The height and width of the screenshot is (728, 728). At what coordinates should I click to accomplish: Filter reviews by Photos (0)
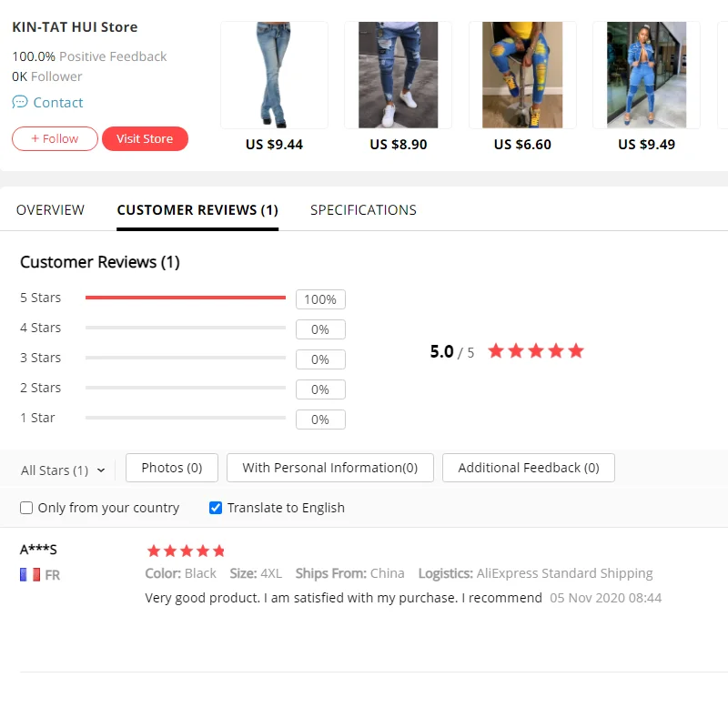(172, 468)
